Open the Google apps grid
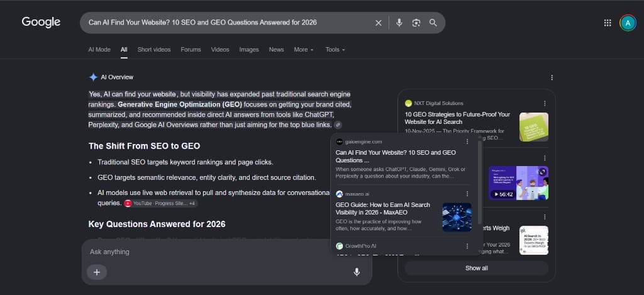This screenshot has width=644, height=295. pos(608,23)
